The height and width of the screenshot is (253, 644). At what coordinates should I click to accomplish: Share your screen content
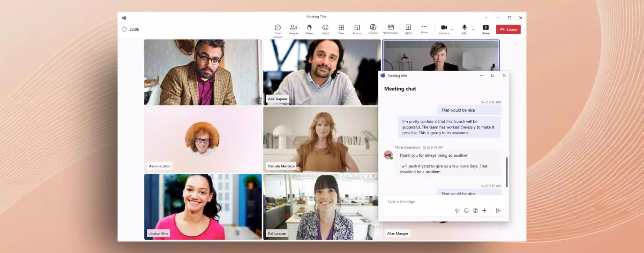(x=486, y=29)
